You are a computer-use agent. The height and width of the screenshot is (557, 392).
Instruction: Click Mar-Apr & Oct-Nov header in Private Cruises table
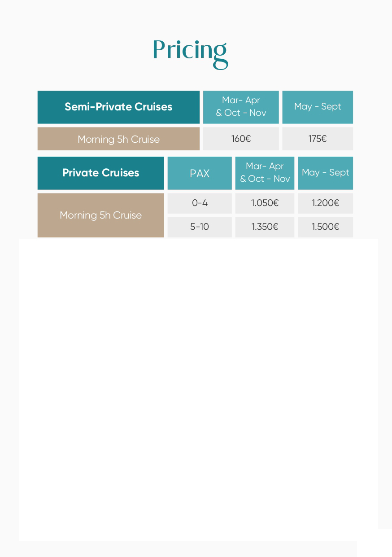click(265, 173)
